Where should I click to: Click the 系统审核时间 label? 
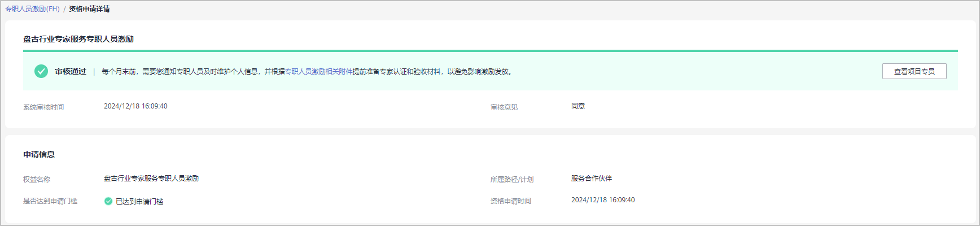coord(43,107)
